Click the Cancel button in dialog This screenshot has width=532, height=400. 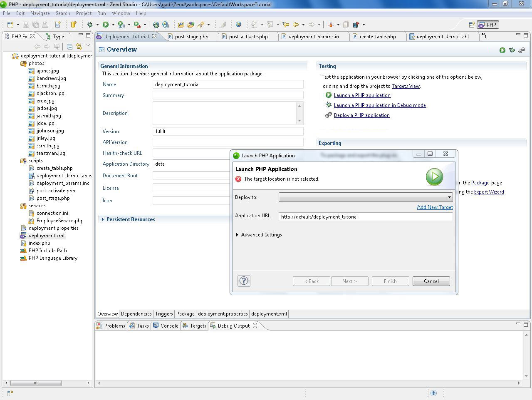point(431,281)
